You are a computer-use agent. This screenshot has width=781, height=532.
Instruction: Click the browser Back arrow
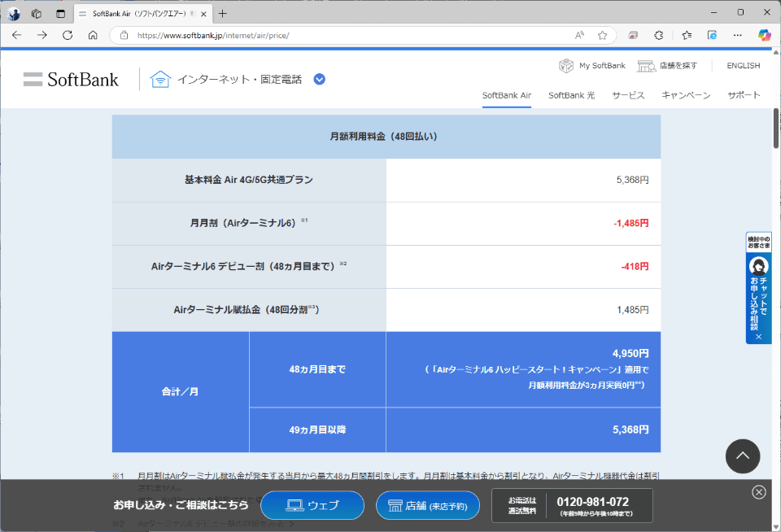16,35
